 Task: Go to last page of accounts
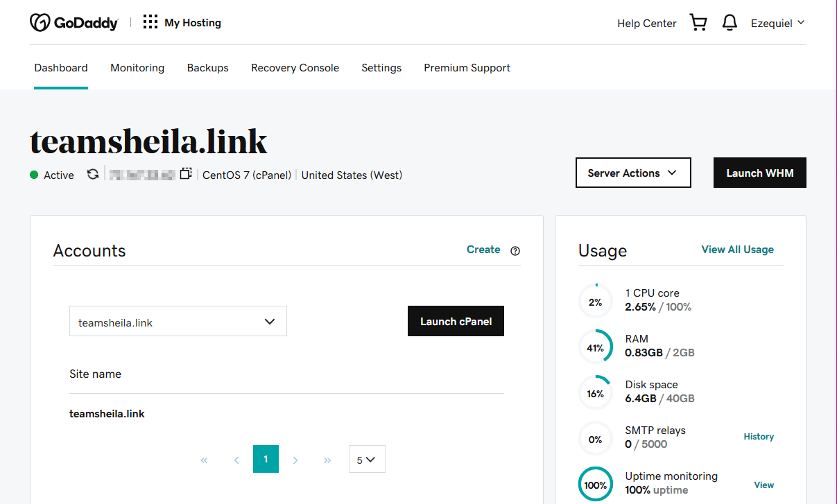coord(327,460)
